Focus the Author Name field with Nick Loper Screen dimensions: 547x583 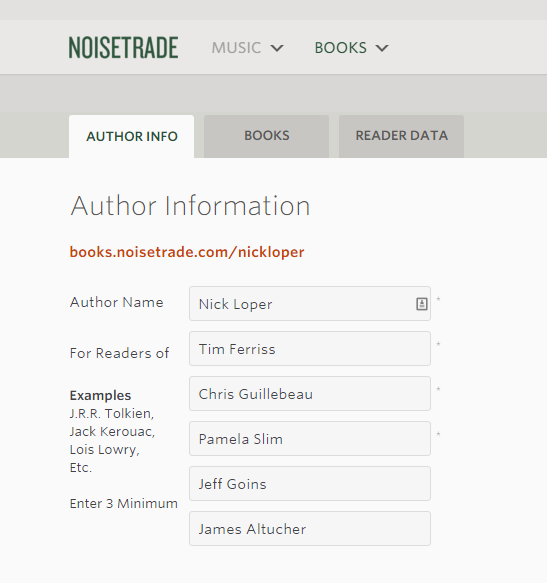(x=310, y=304)
